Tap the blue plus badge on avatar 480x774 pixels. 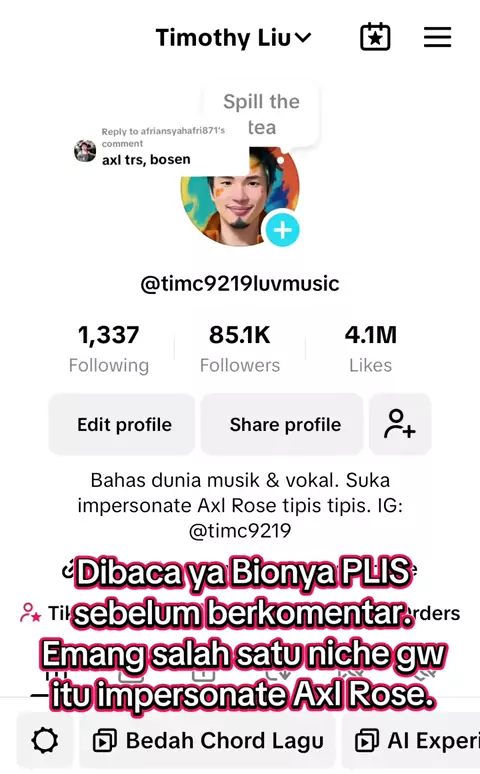pyautogui.click(x=282, y=230)
